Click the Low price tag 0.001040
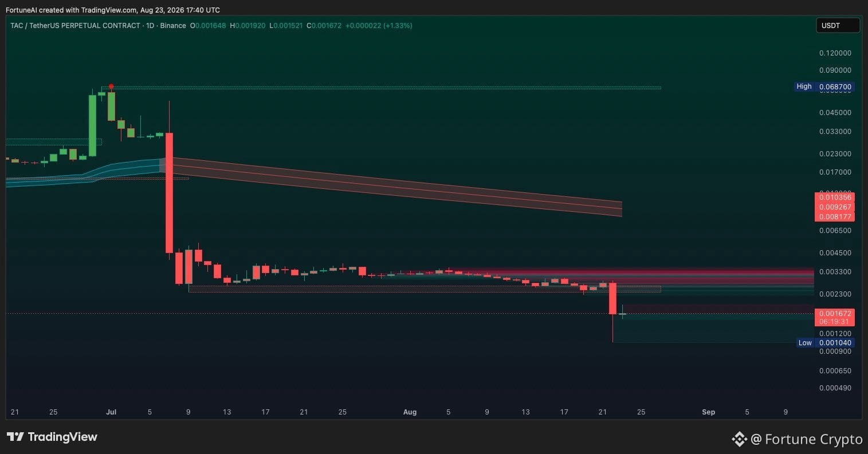 835,343
